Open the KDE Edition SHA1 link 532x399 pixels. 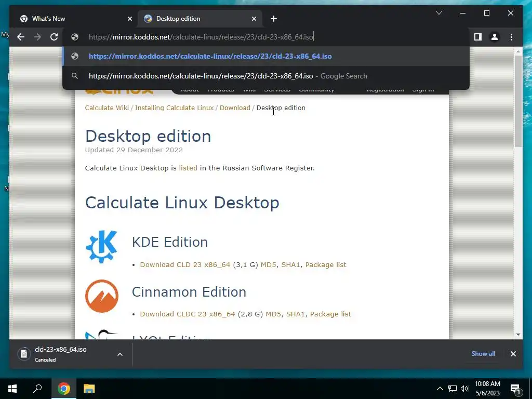pos(291,264)
